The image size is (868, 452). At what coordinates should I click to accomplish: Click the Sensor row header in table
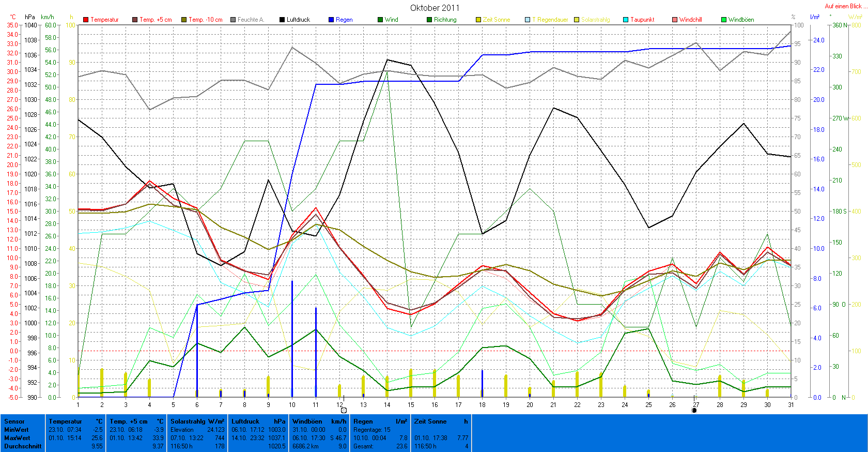[x=14, y=421]
